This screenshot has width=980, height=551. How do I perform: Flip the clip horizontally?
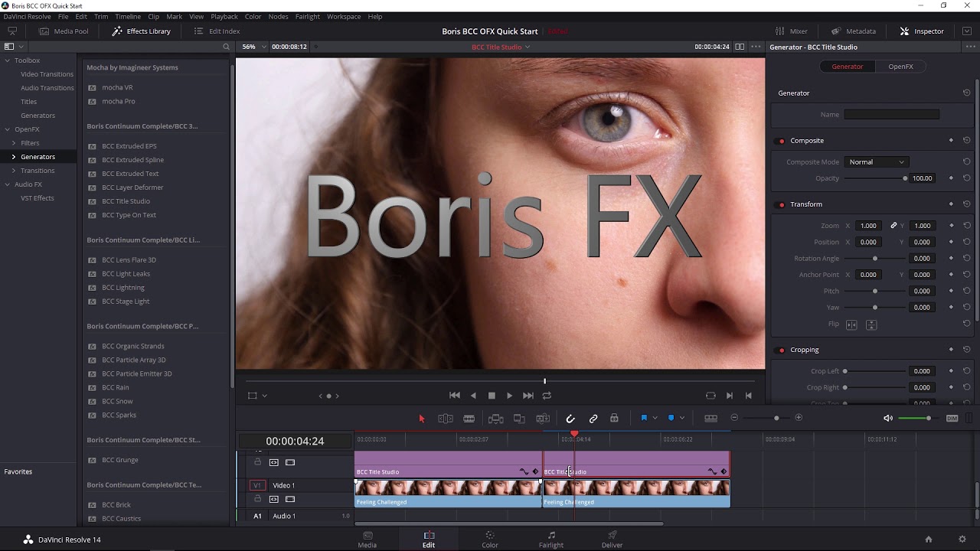852,324
